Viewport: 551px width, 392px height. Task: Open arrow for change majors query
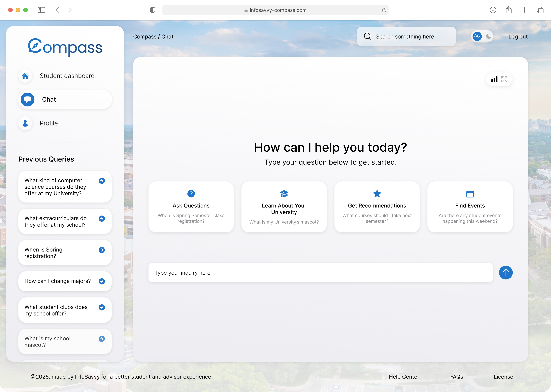pyautogui.click(x=102, y=281)
